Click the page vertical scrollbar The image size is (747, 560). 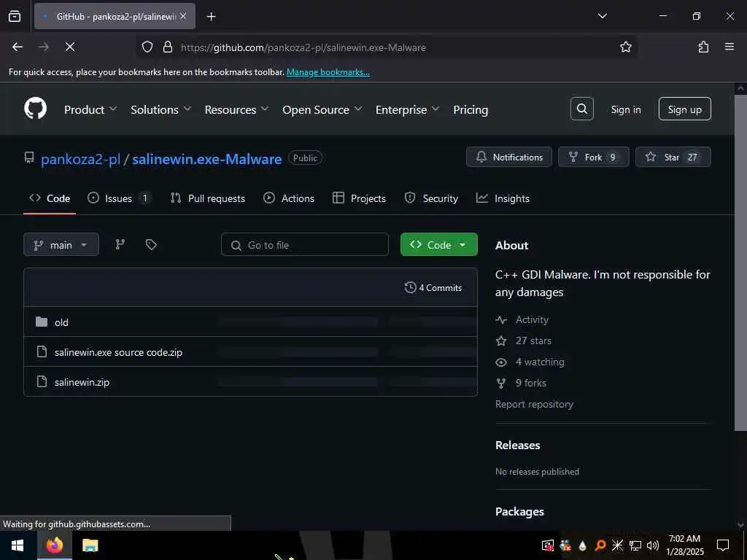740,262
